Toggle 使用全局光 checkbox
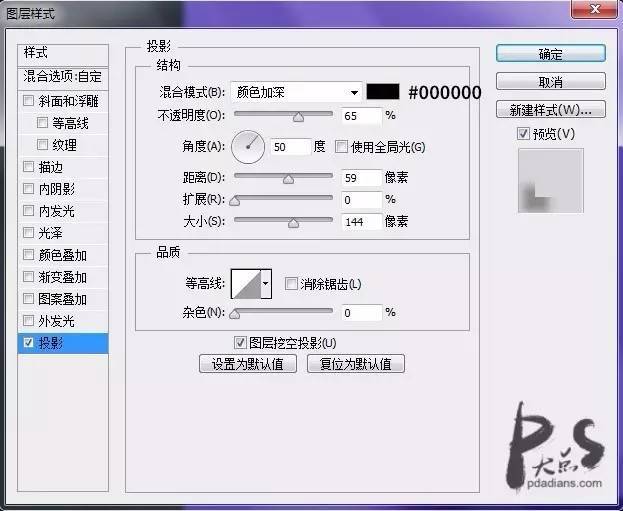 [x=341, y=147]
